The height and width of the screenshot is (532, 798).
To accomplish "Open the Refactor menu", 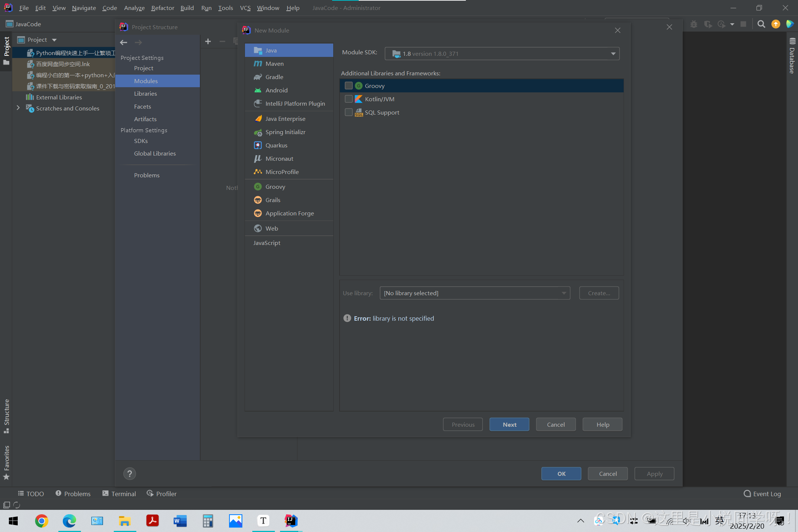I will (162, 8).
